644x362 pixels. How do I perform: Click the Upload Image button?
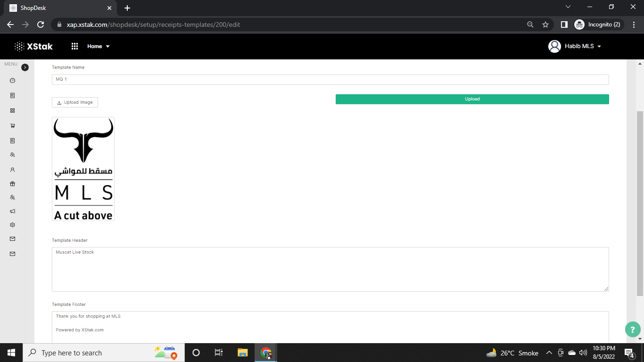pyautogui.click(x=75, y=102)
